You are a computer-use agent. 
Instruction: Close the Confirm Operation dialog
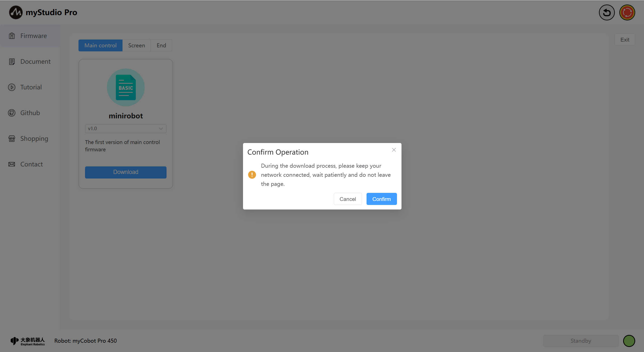tap(394, 150)
